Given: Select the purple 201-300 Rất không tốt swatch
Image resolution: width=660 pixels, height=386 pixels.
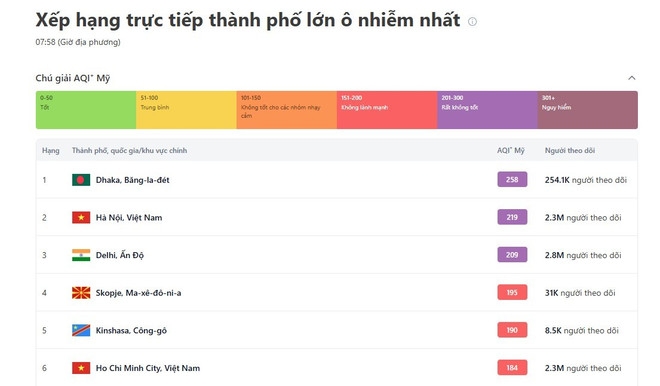Looking at the screenshot, I should pyautogui.click(x=487, y=110).
